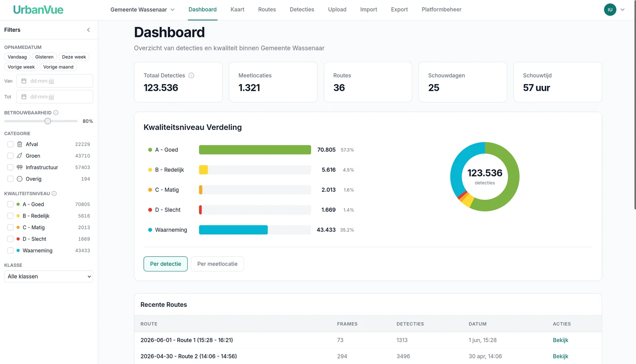Viewport: 636px width, 364px height.
Task: Go to the Routes tab
Action: (267, 10)
